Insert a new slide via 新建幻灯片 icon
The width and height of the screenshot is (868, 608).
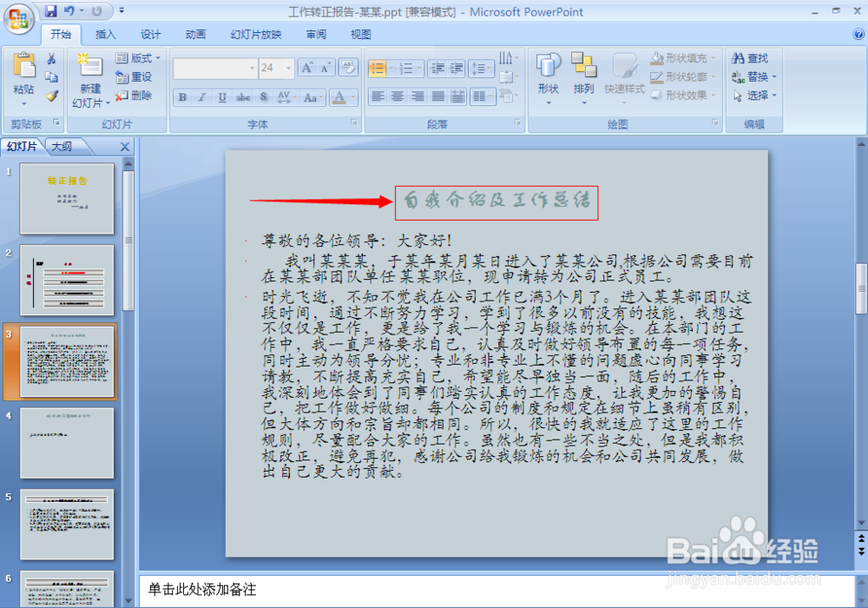[x=90, y=67]
